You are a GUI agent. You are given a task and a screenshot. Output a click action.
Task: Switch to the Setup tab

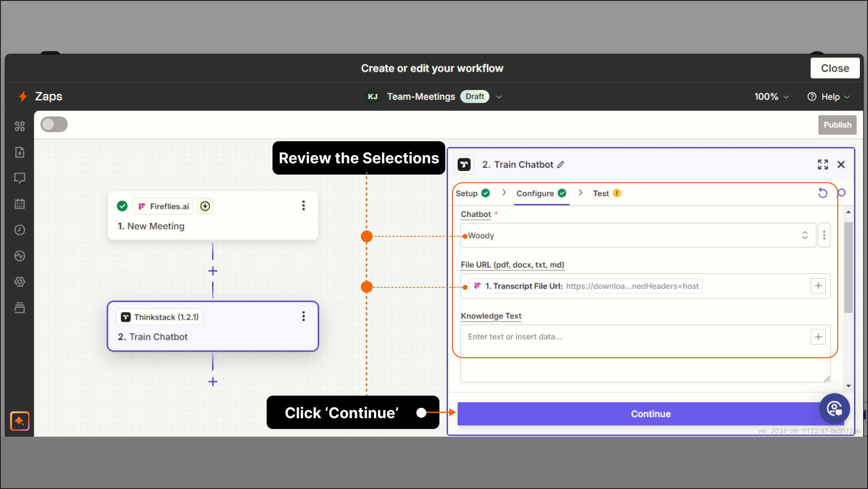(472, 193)
